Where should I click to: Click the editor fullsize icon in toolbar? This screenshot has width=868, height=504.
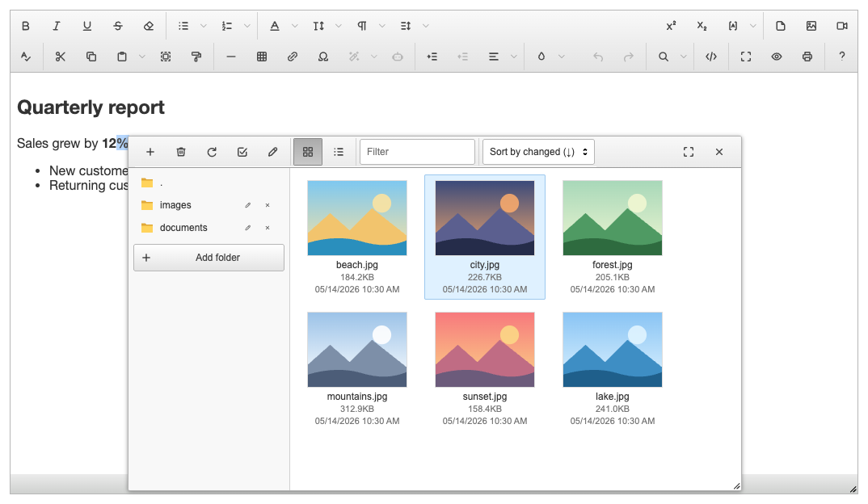(746, 57)
